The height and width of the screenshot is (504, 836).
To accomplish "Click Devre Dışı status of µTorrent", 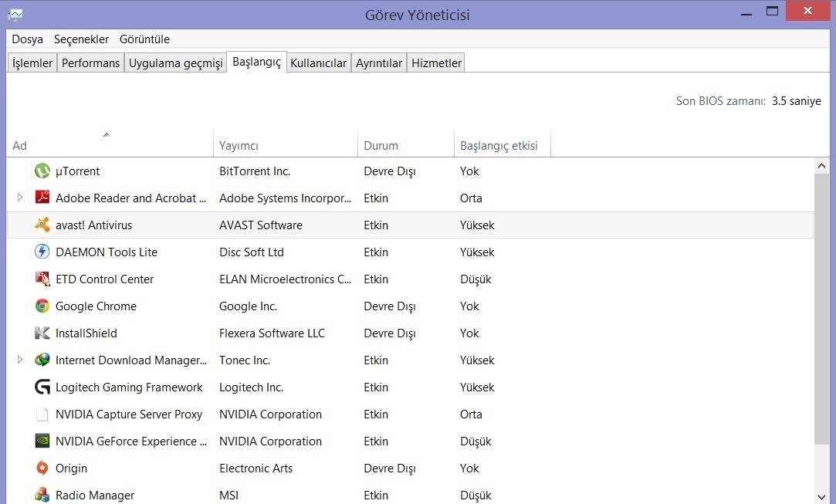I will click(x=389, y=171).
